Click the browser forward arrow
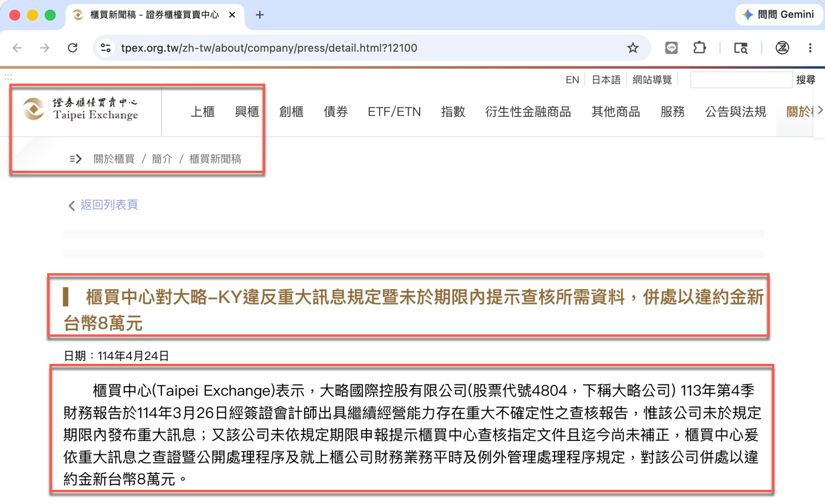Image resolution: width=825 pixels, height=504 pixels. 45,48
